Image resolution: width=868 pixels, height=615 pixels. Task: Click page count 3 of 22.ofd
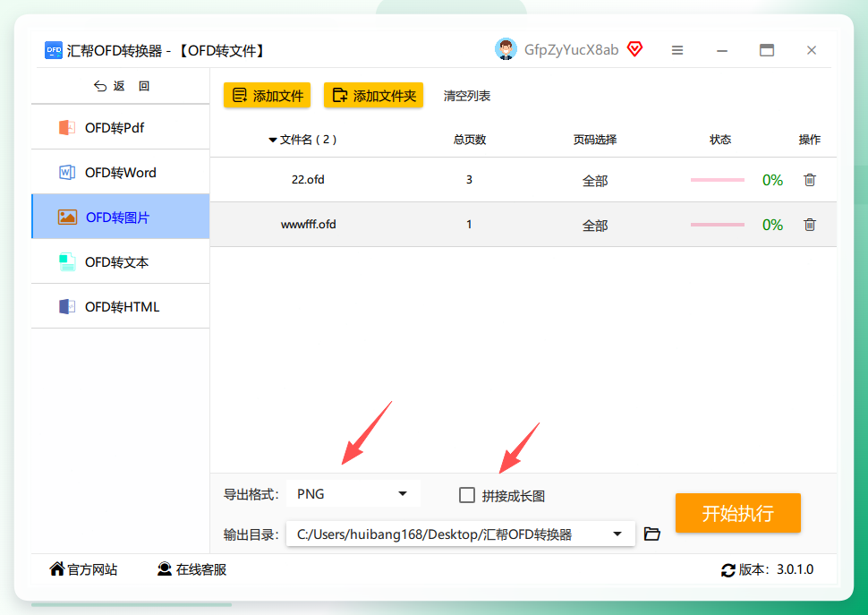469,179
